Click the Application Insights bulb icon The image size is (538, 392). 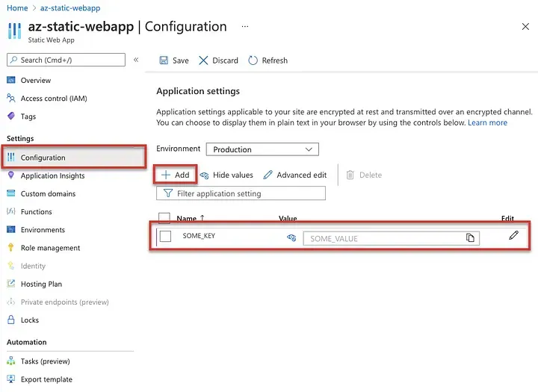click(11, 175)
